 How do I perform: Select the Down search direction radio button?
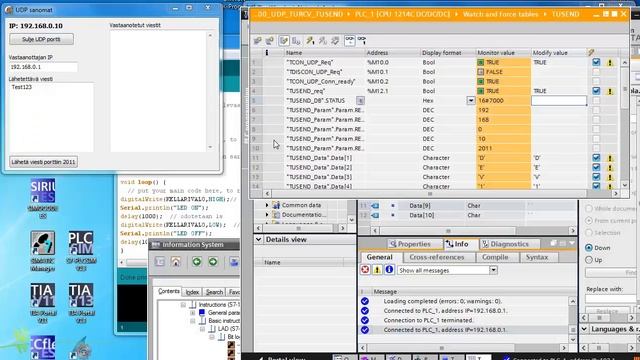(x=589, y=248)
